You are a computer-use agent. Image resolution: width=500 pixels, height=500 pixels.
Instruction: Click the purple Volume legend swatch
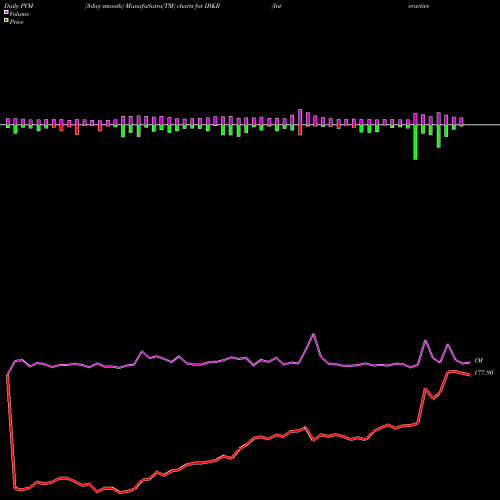tap(6, 13)
